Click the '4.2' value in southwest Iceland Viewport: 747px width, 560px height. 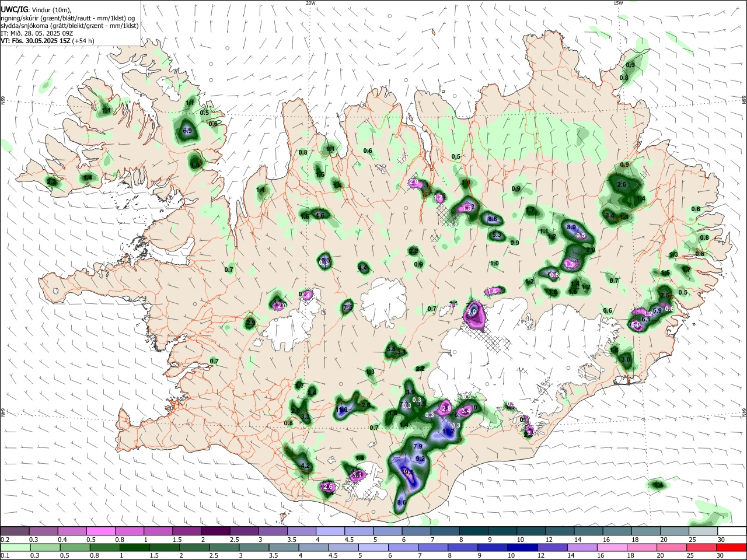click(x=305, y=466)
